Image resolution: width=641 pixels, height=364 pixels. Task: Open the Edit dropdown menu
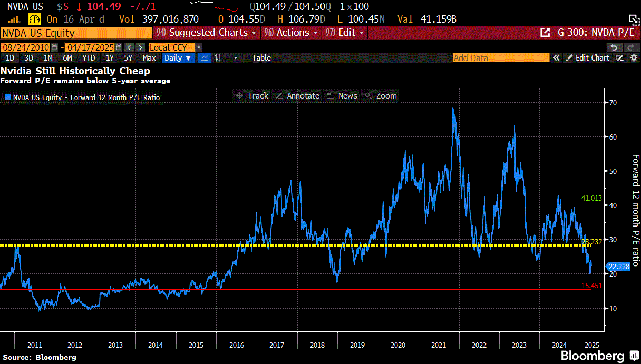(345, 33)
